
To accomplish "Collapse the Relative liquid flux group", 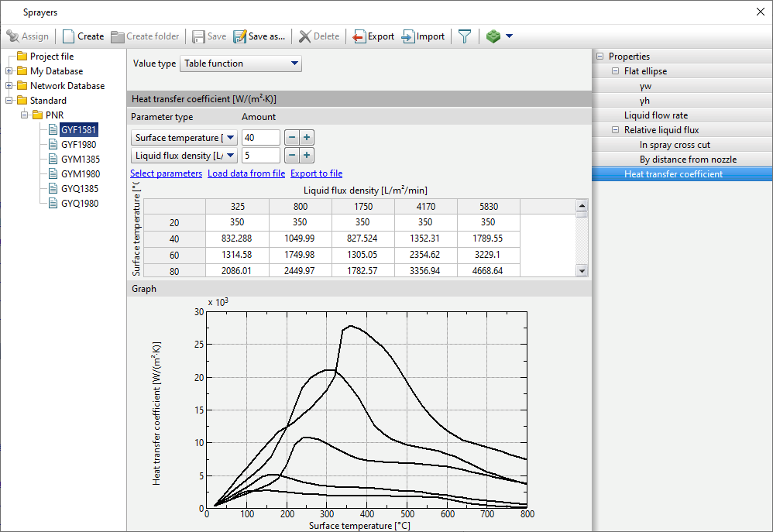I will pyautogui.click(x=615, y=130).
